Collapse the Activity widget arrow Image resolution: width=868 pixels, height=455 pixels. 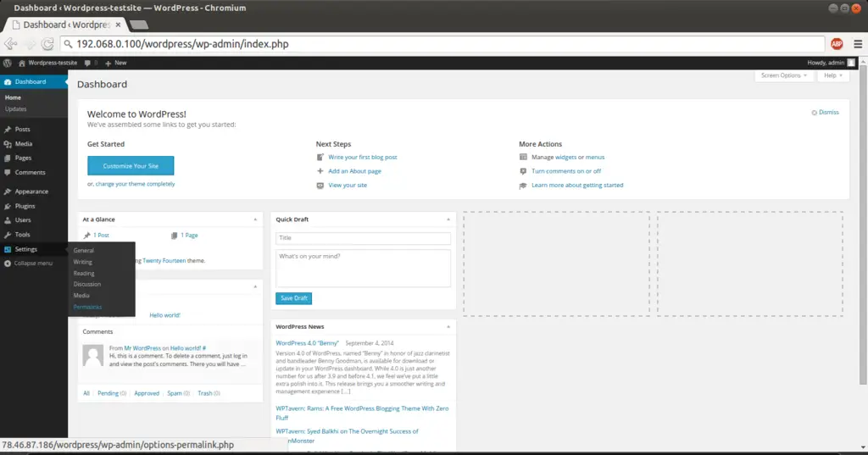tap(255, 286)
